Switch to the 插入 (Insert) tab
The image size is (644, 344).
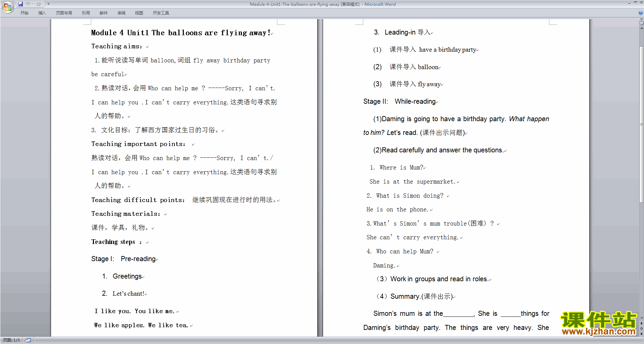pos(42,13)
